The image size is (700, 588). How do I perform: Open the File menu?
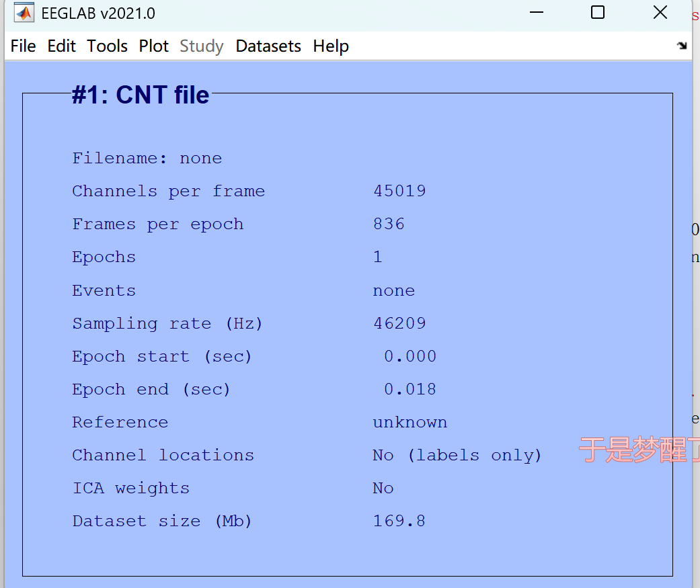tap(23, 46)
